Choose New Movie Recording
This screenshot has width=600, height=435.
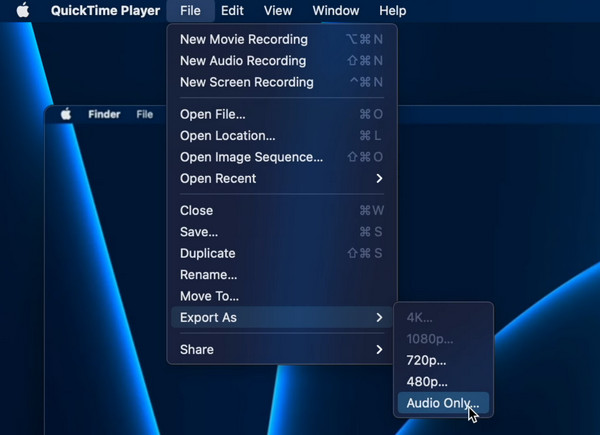coord(282,39)
